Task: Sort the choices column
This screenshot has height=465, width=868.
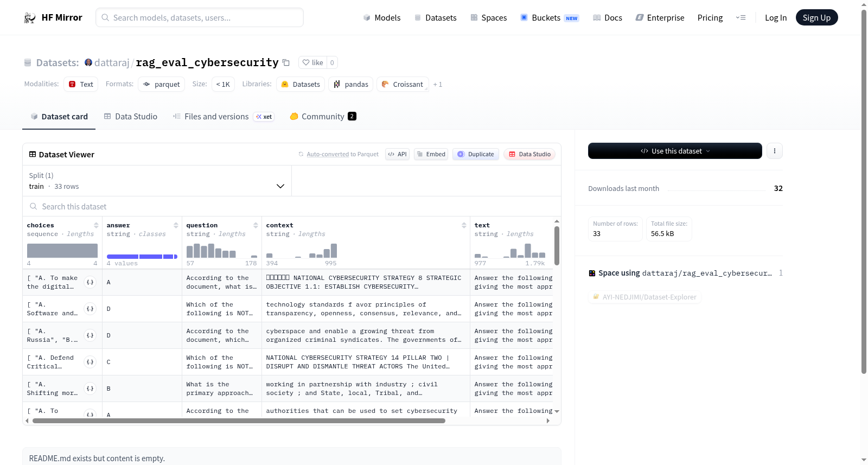Action: coord(96,225)
